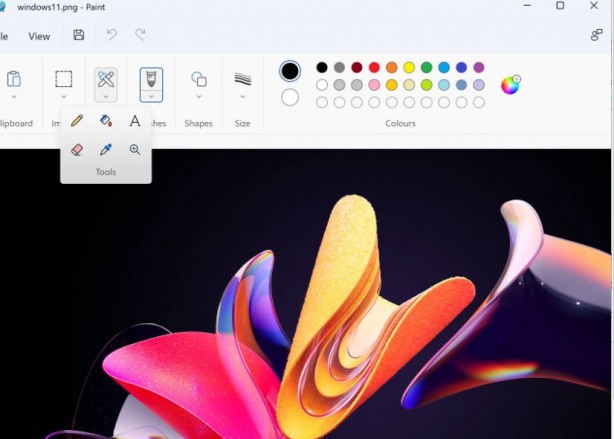Click the windows11.png - Paint title text
The height and width of the screenshot is (439, 614).
coord(61,7)
